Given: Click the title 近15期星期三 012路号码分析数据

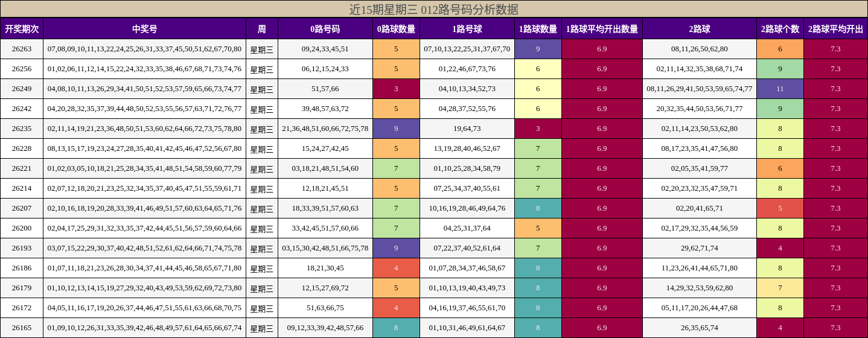Looking at the screenshot, I should click(434, 9).
